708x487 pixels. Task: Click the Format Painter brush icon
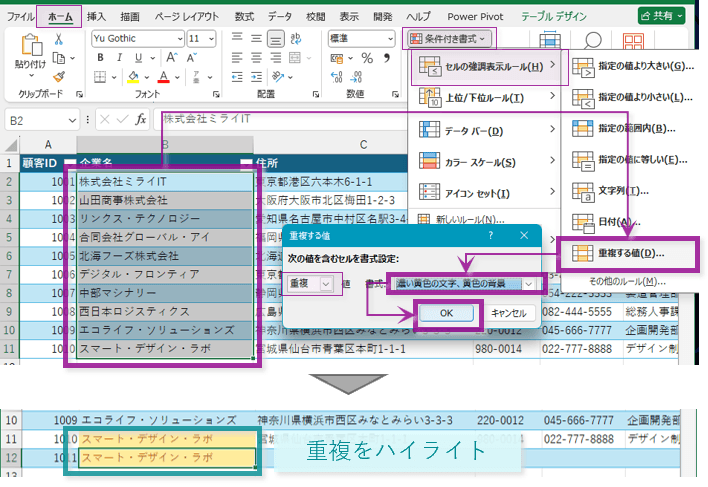click(59, 77)
